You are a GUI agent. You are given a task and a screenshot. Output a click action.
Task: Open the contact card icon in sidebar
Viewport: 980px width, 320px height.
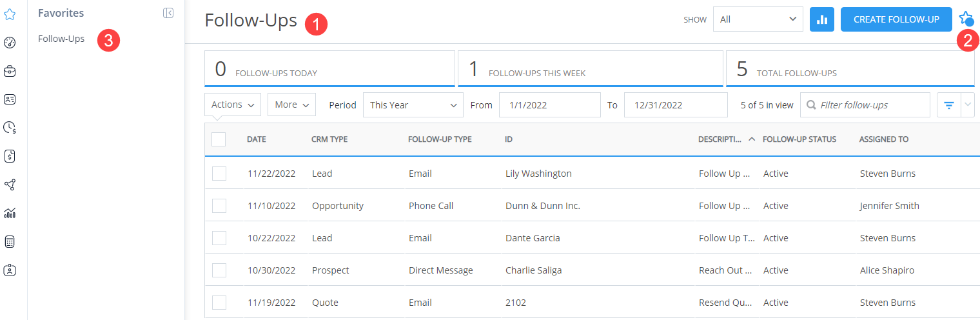pos(10,99)
